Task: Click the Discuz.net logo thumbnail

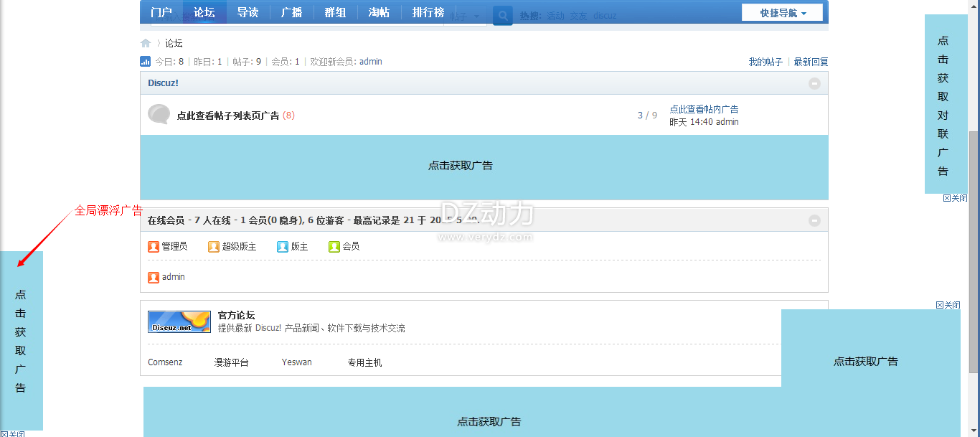Action: 179,321
